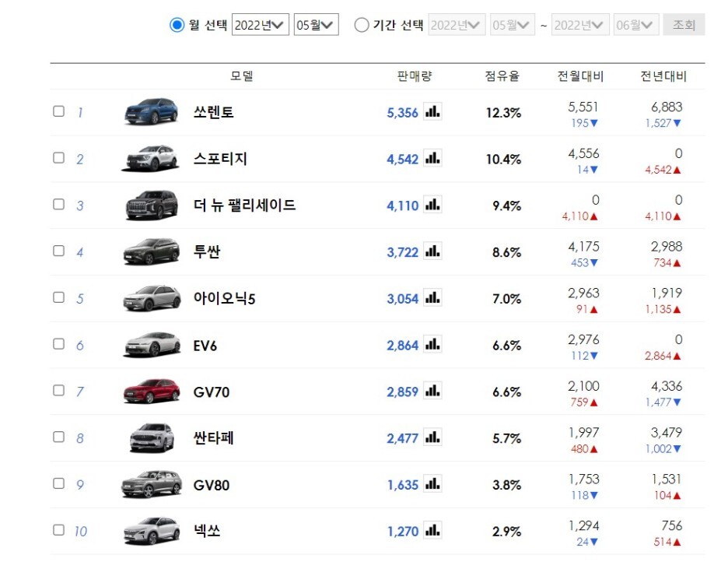Image resolution: width=728 pixels, height=562 pixels.
Task: Click the 5,356 sales figure
Action: [403, 113]
